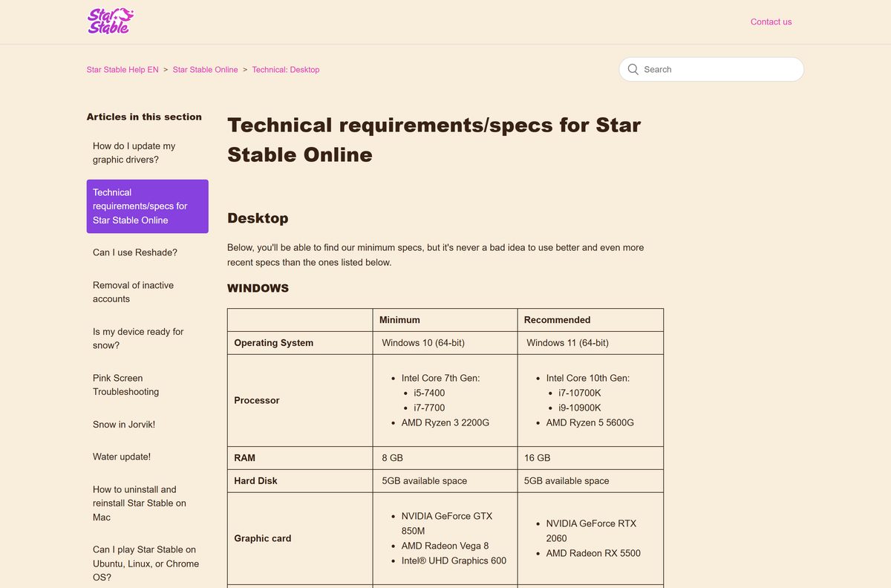This screenshot has height=588, width=891.
Task: Click 'NVIDIA GeForce GTX 850M' entry
Action: (x=447, y=523)
